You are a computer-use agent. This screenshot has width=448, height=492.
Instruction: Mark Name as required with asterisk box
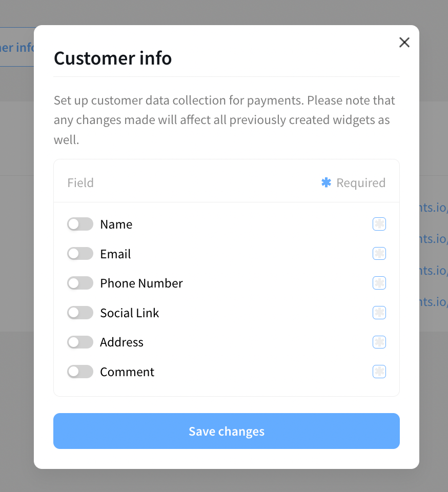click(379, 224)
